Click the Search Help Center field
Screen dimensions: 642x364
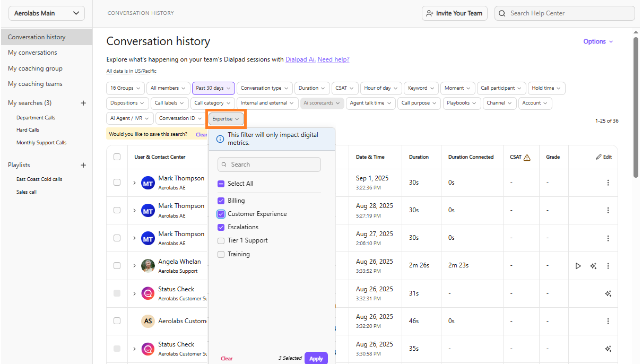pyautogui.click(x=565, y=13)
